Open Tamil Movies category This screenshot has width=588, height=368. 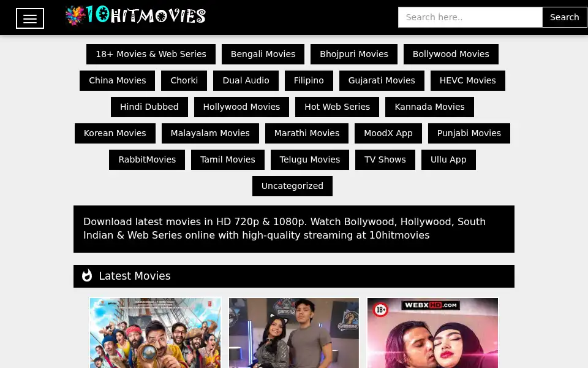[x=228, y=159]
